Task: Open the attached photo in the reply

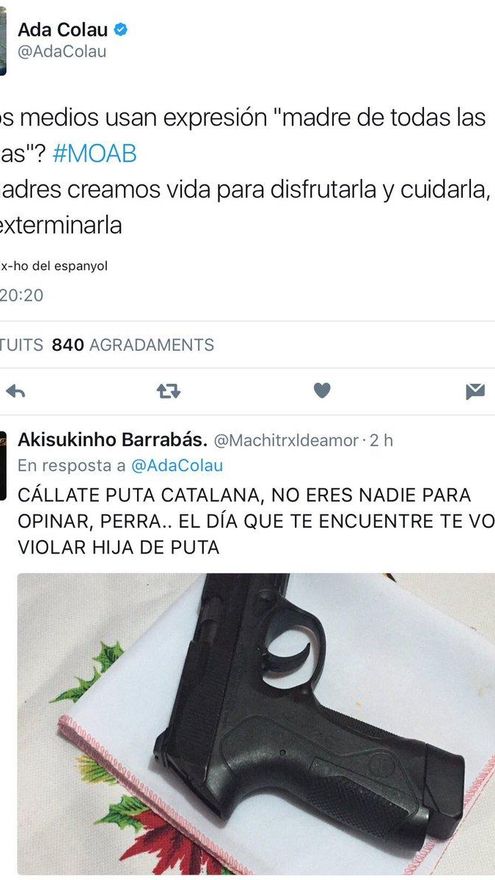Action: [x=256, y=723]
